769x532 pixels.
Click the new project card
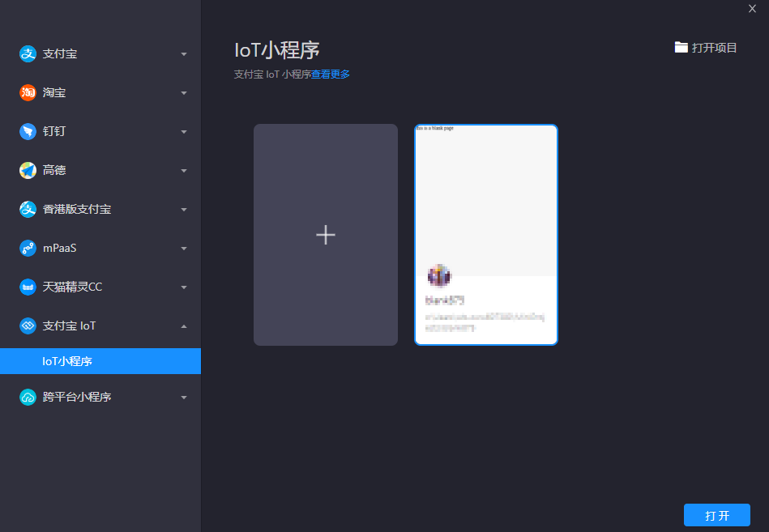click(326, 235)
